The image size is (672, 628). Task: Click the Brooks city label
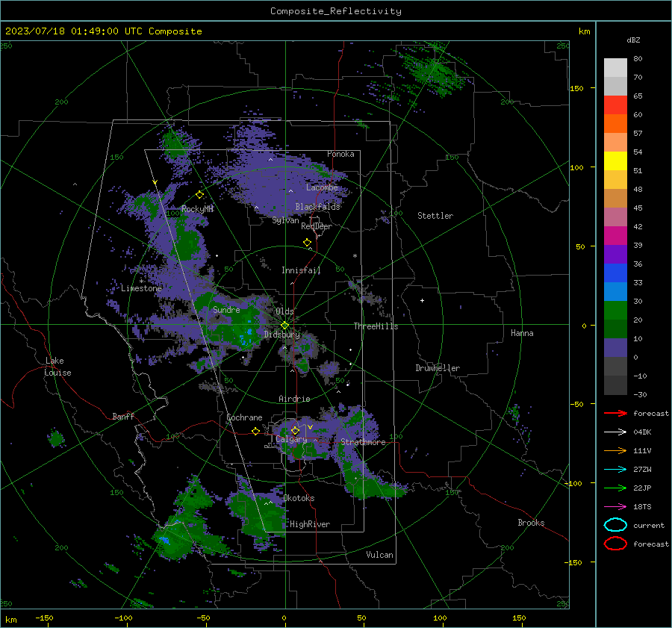[x=531, y=523]
